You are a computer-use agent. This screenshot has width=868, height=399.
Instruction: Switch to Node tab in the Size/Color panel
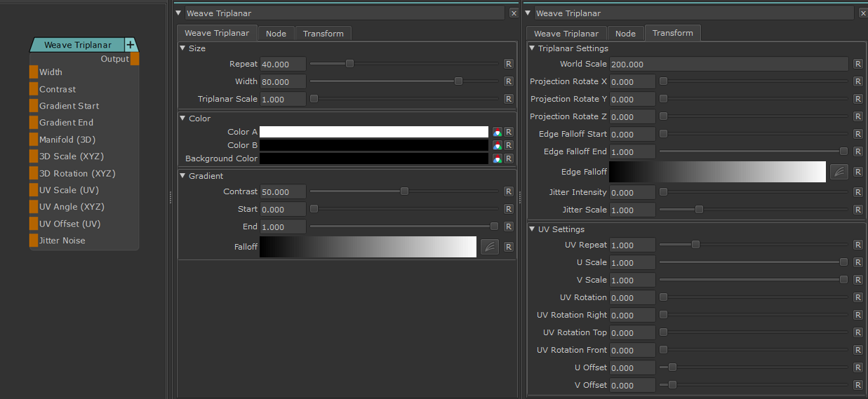(276, 34)
